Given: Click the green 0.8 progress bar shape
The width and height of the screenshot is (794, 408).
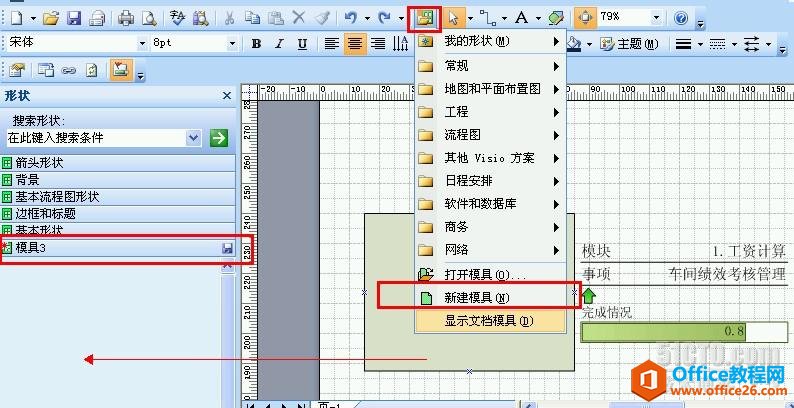Looking at the screenshot, I should tap(685, 332).
